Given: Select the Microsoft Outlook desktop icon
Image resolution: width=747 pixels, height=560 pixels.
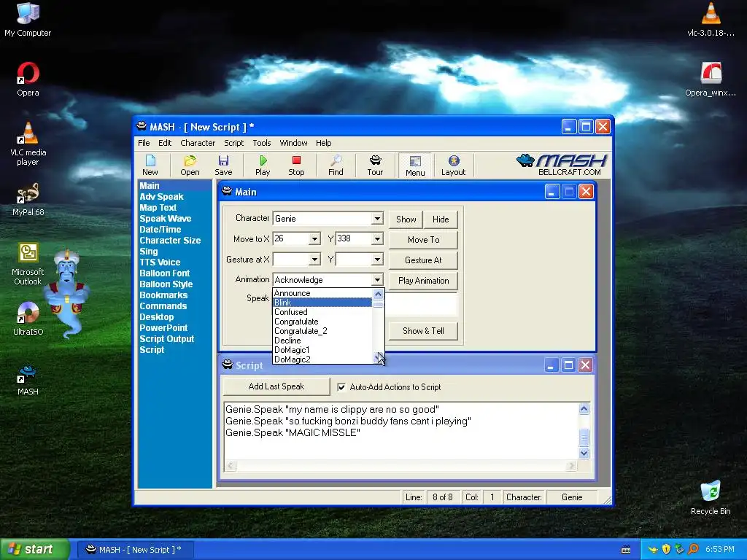Looking at the screenshot, I should point(28,264).
